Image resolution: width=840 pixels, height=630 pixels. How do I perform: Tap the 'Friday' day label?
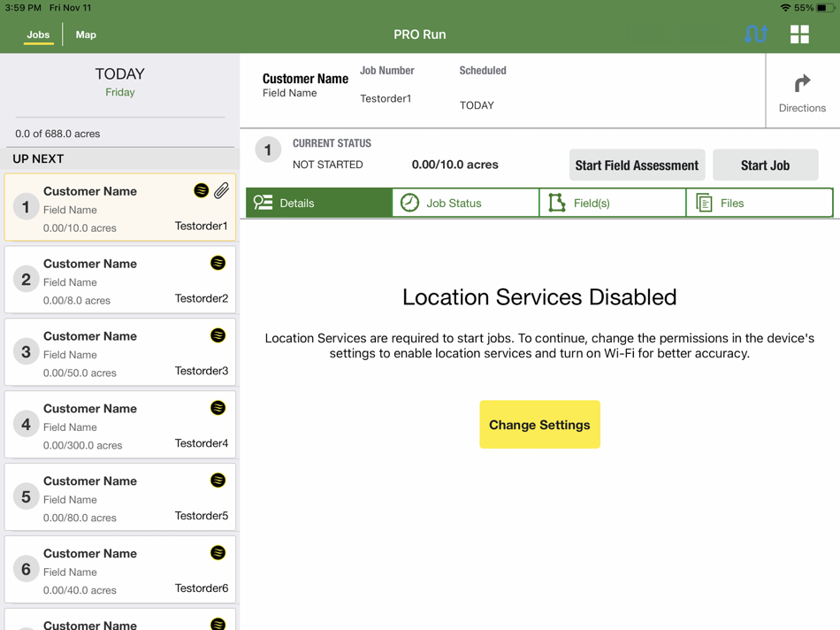pos(120,92)
